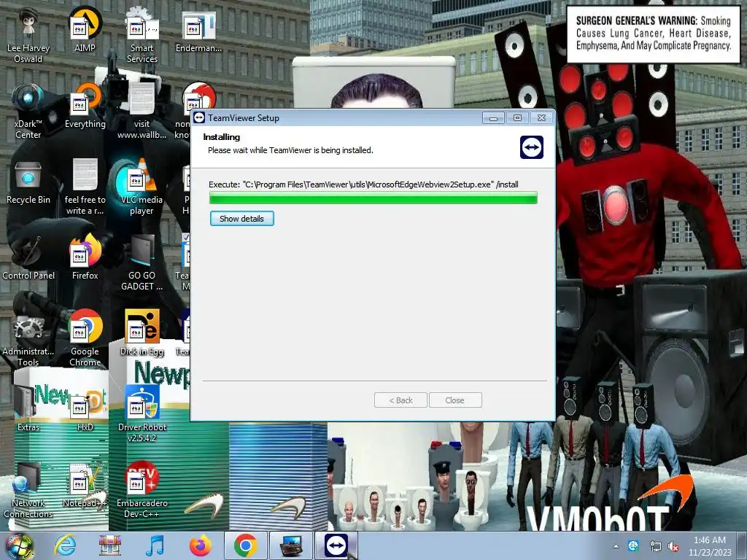Select the AIMP desktop shortcut

pos(85,31)
